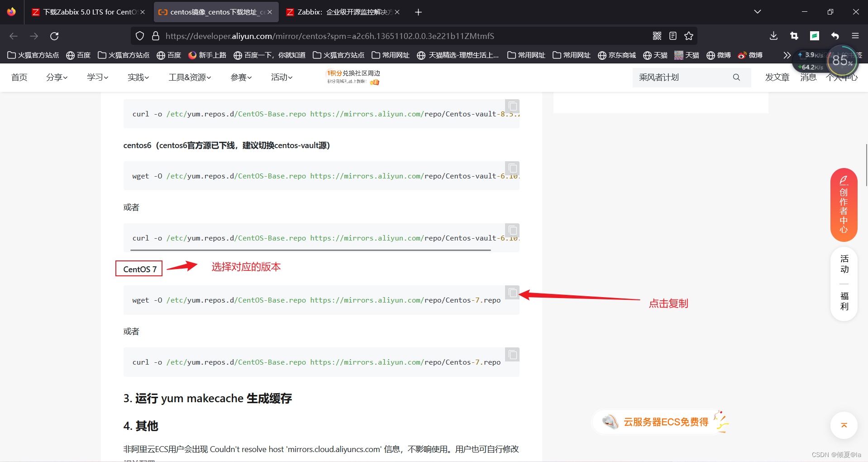Open the first 火狐官方站点 bookmark folder
Image resolution: width=868 pixels, height=462 pixels.
pyautogui.click(x=33, y=55)
